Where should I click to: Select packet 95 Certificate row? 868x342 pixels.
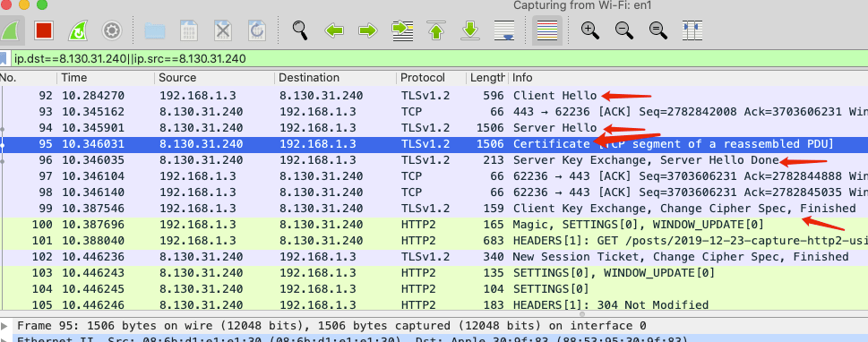point(434,144)
